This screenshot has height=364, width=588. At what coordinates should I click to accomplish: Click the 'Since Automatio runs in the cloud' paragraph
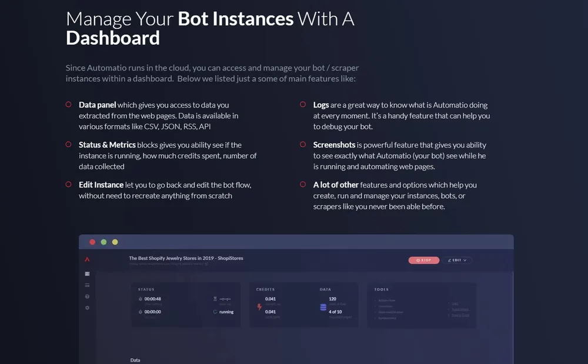[x=212, y=73]
